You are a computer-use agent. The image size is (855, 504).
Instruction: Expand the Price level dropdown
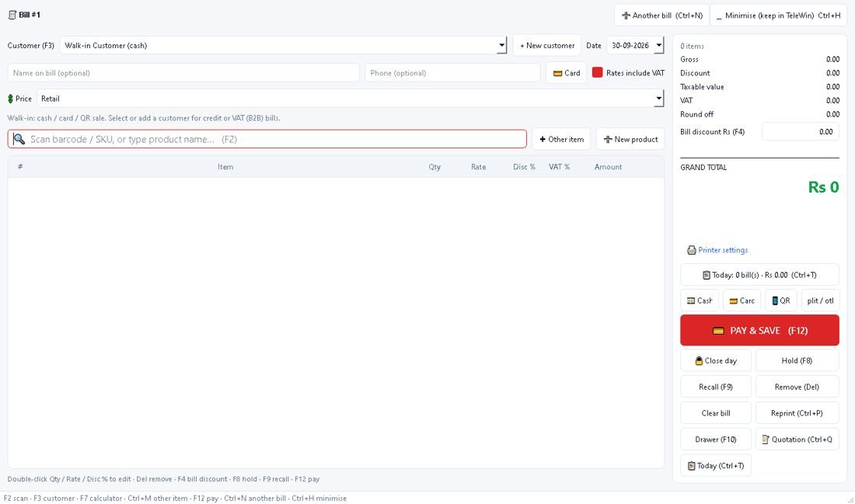(658, 99)
